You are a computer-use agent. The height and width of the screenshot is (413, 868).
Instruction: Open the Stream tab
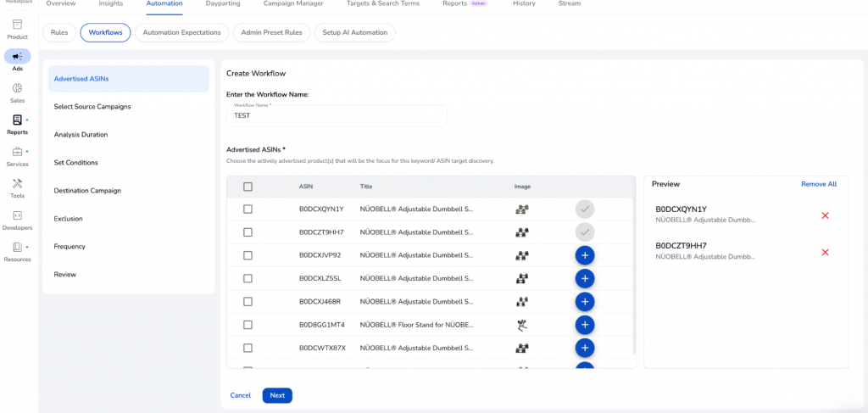click(x=570, y=3)
